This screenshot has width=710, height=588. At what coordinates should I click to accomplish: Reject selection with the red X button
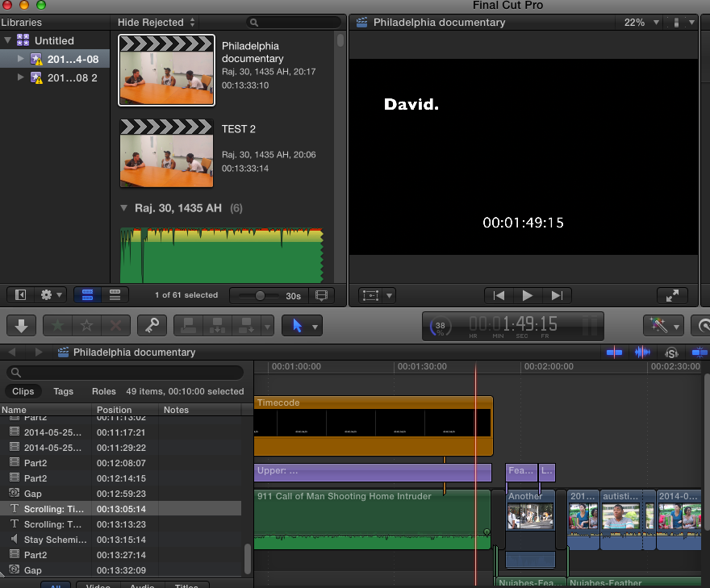[x=115, y=325]
